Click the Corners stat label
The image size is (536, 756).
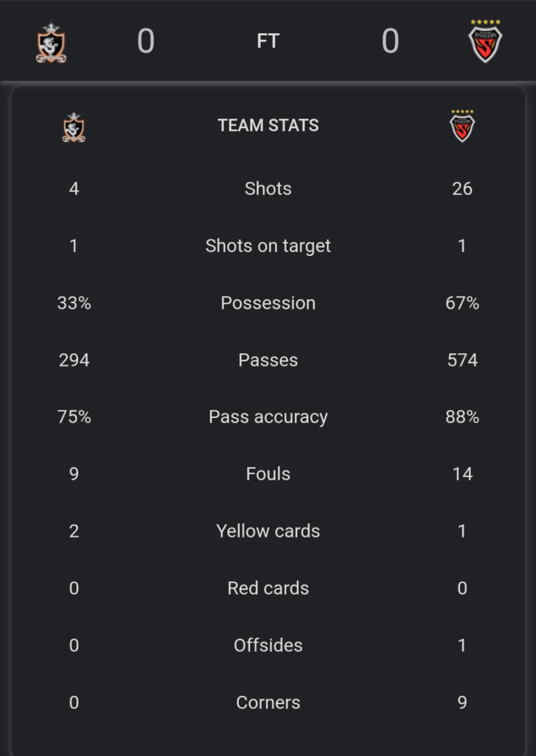(268, 703)
